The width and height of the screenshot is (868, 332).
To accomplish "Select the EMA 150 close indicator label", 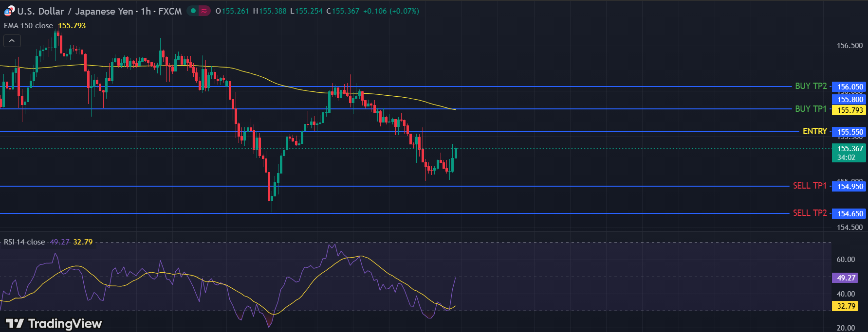I will pos(29,26).
